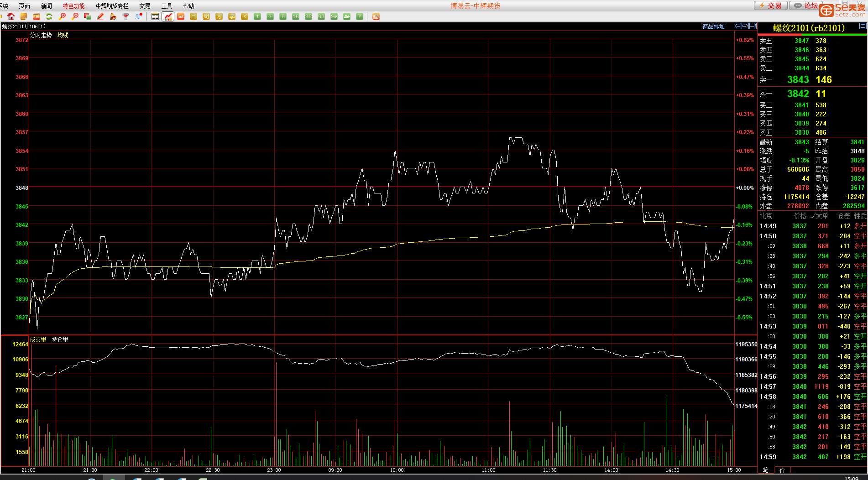868x480 pixels.
Task: Switch to weekly (周) period
Action: tap(206, 16)
